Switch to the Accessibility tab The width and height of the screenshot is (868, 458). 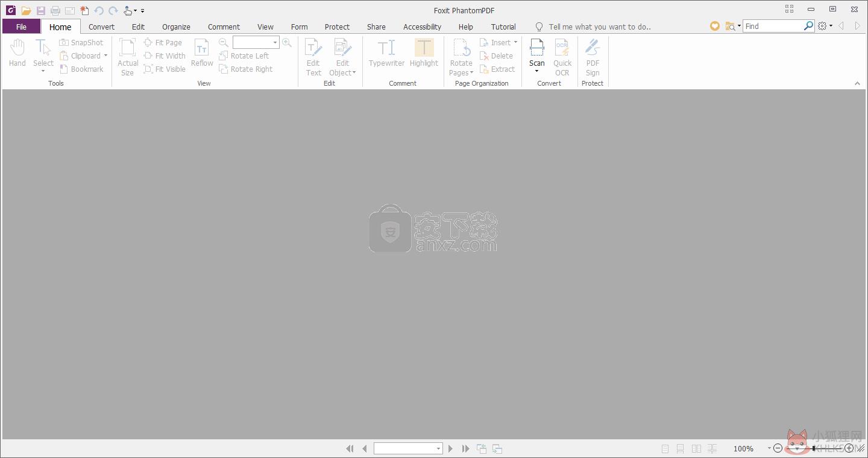coord(422,27)
